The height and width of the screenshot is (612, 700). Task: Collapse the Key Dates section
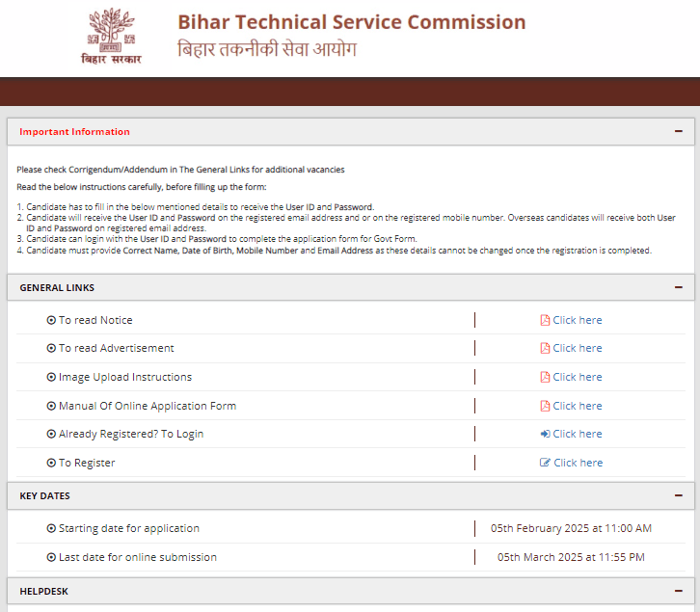point(679,495)
